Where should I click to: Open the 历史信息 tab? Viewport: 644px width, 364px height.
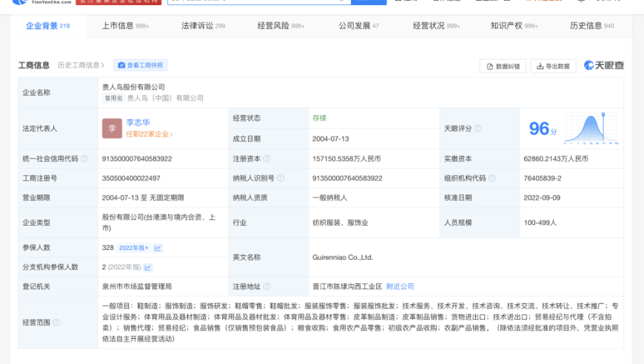click(x=592, y=26)
